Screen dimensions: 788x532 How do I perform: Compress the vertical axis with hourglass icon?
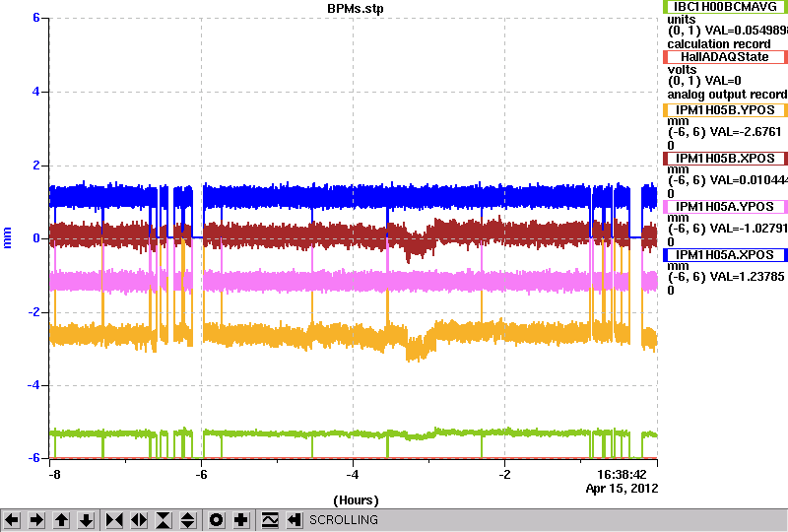164,520
